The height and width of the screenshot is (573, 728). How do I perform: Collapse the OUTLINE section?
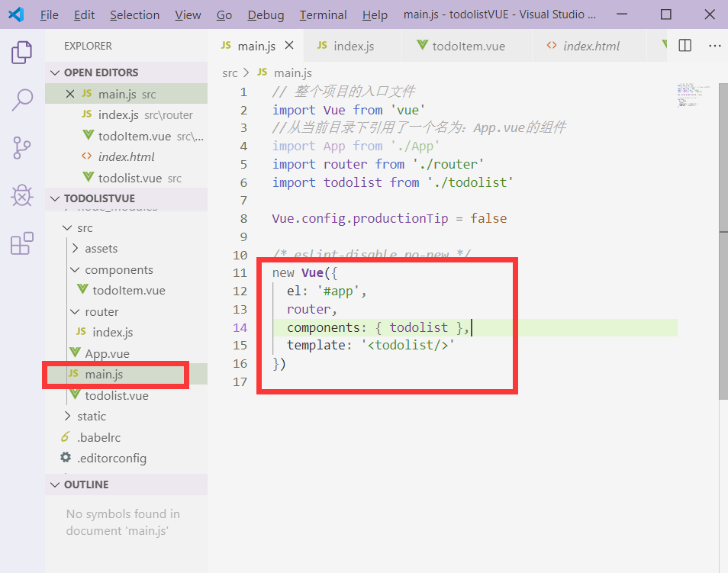(54, 484)
